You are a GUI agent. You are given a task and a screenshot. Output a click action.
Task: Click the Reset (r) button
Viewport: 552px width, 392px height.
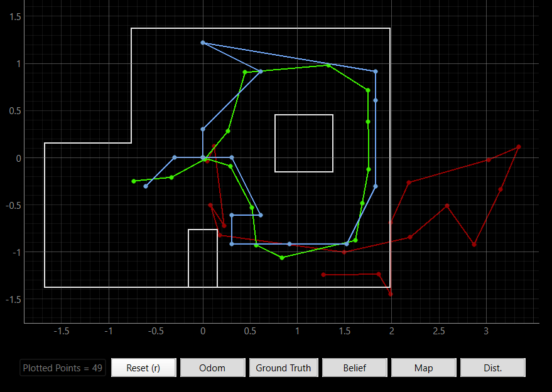click(143, 368)
